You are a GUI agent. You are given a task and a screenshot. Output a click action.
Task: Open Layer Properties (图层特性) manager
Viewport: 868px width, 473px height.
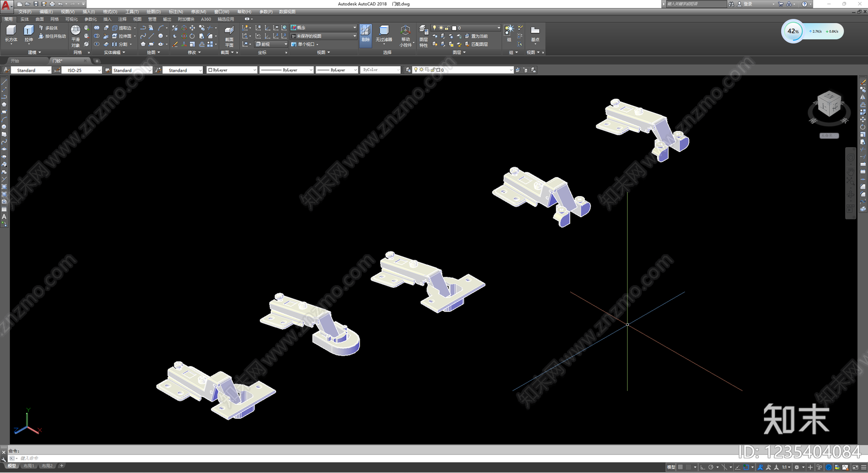(x=423, y=36)
